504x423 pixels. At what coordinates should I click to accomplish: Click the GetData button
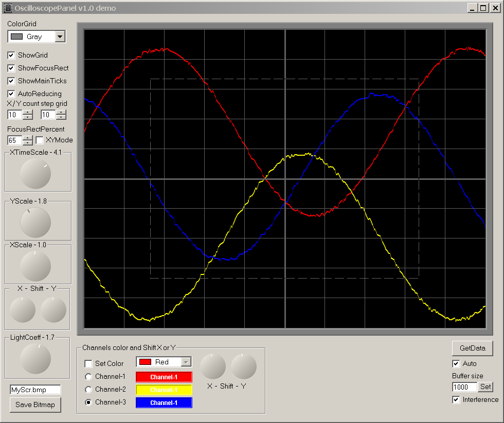pos(473,348)
